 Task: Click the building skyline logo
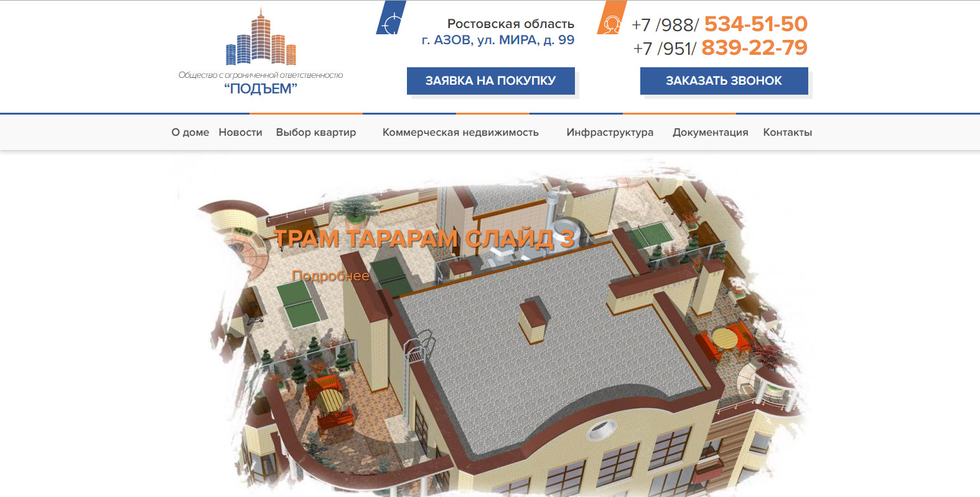pos(261,37)
